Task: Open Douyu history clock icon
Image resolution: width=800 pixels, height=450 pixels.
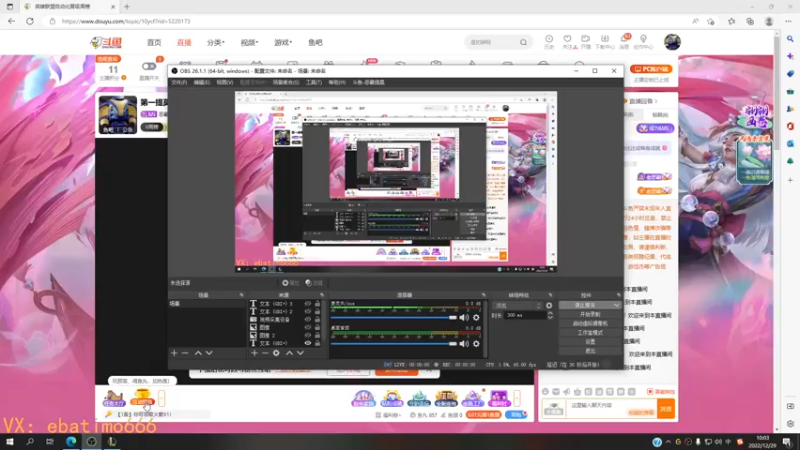Action: point(549,42)
